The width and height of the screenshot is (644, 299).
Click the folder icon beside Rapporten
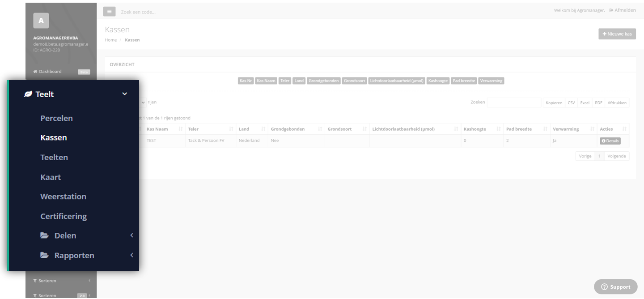click(x=45, y=255)
